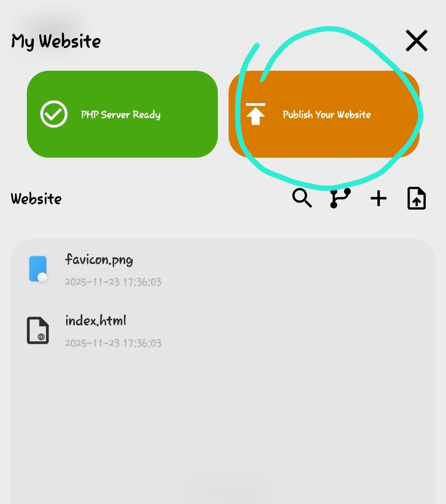
Task: Click the Website section heading
Action: [36, 199]
